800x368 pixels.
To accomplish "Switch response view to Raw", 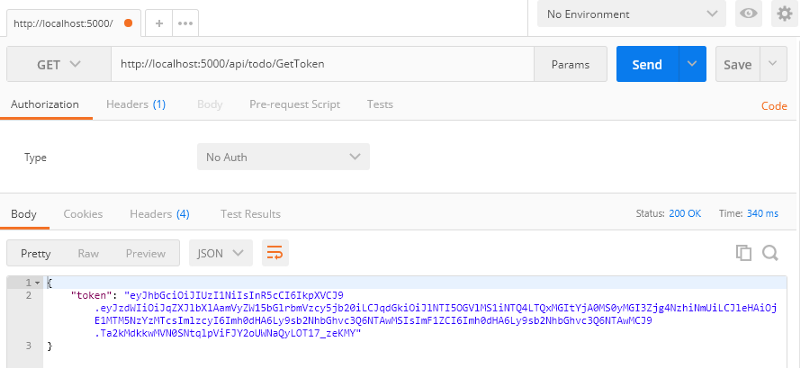I will 88,253.
